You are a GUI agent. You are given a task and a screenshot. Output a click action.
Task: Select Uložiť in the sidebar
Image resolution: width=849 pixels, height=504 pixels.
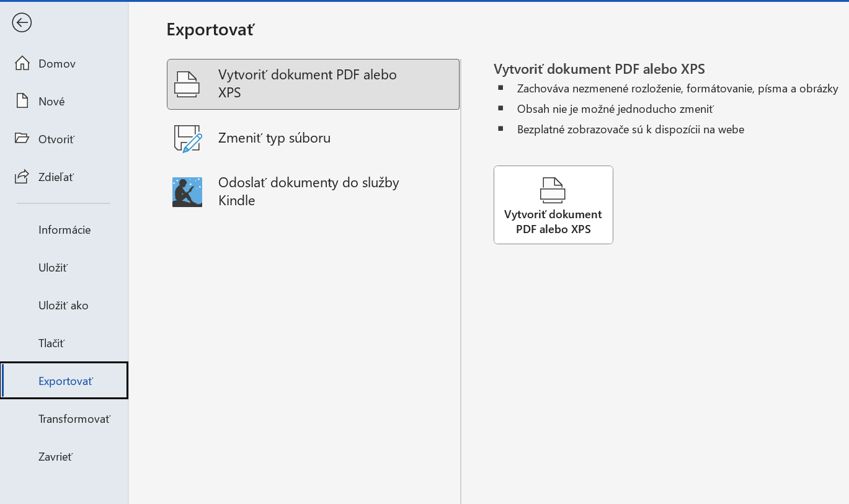click(x=53, y=268)
